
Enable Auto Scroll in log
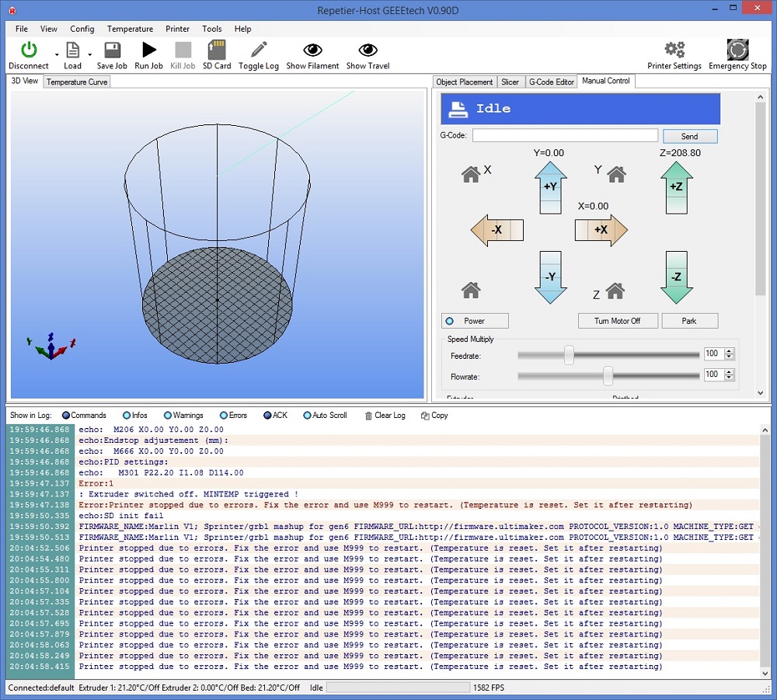307,416
